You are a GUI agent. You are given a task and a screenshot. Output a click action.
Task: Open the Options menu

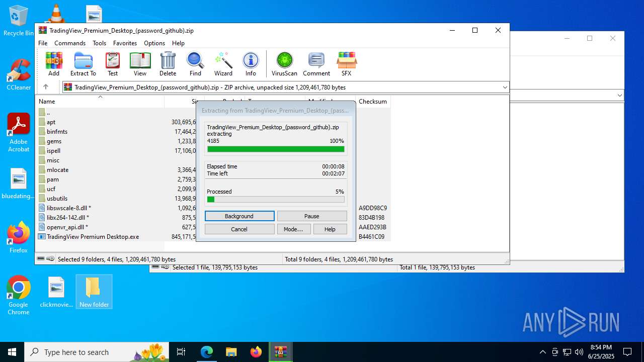pos(154,43)
